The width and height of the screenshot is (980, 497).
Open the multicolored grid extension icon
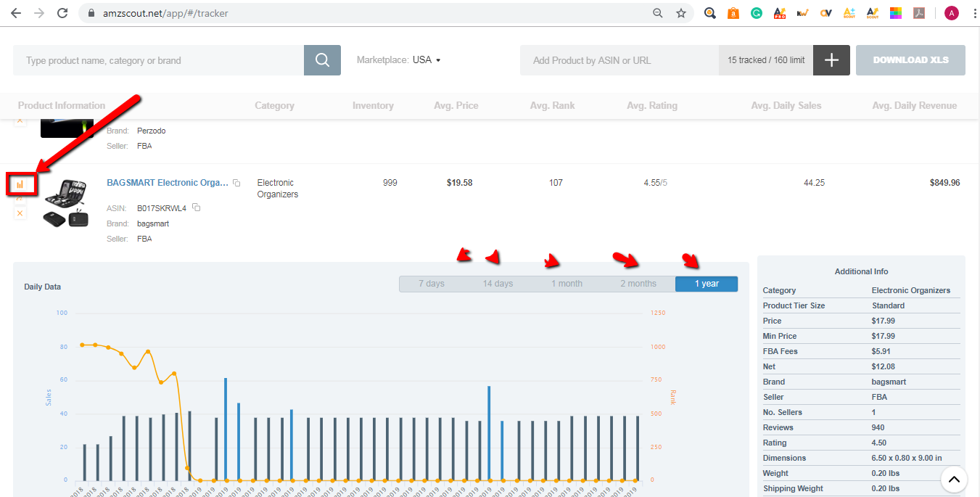(896, 13)
